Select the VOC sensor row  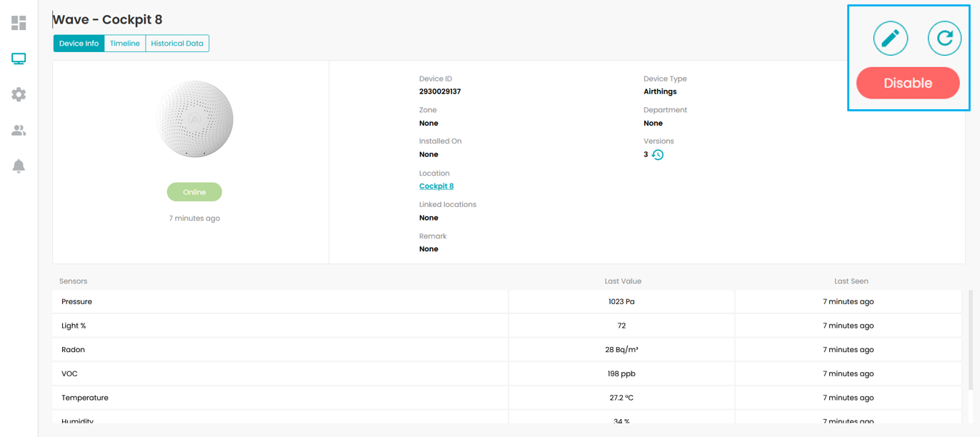[x=506, y=373]
